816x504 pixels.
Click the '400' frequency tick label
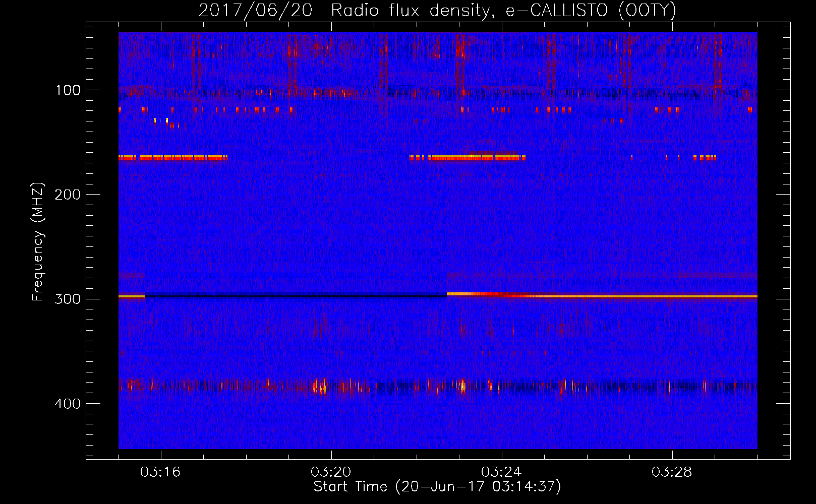click(68, 404)
